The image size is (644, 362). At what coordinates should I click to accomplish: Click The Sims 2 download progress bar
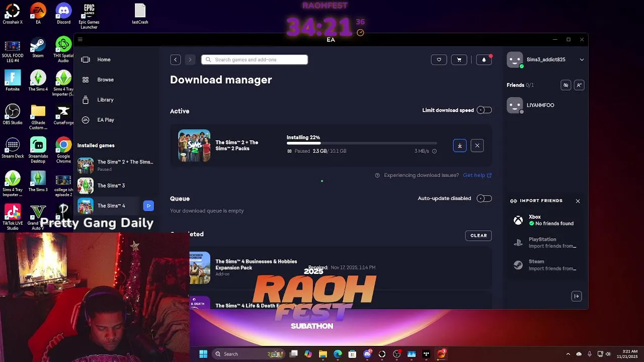click(362, 144)
